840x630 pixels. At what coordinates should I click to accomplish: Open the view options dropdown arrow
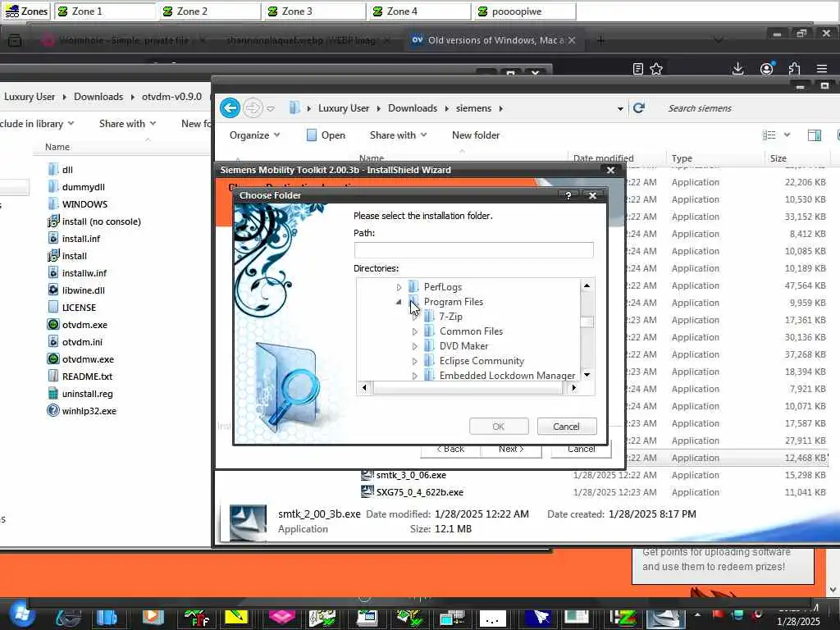(x=787, y=135)
